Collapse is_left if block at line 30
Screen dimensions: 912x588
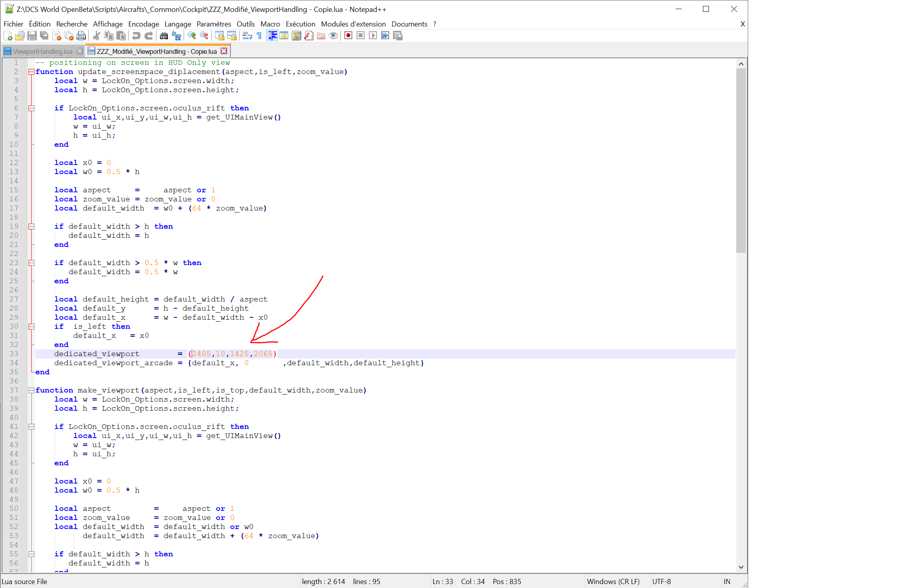point(31,327)
